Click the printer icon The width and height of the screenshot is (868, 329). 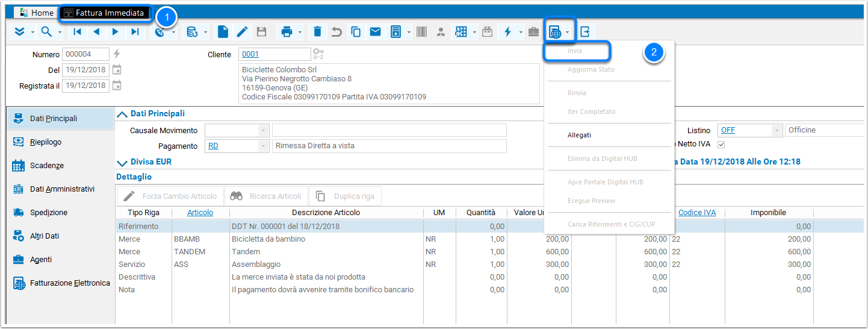point(287,32)
